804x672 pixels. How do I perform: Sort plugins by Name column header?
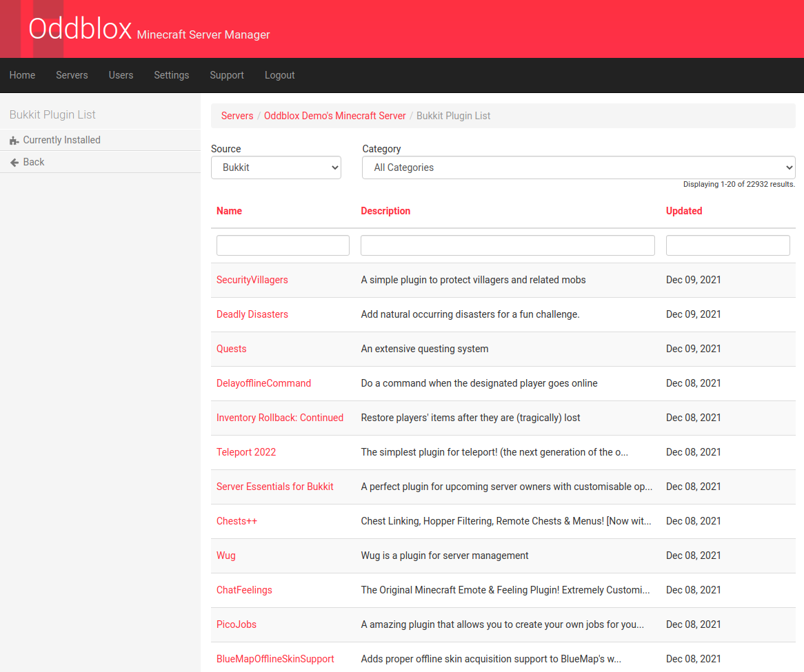[229, 211]
